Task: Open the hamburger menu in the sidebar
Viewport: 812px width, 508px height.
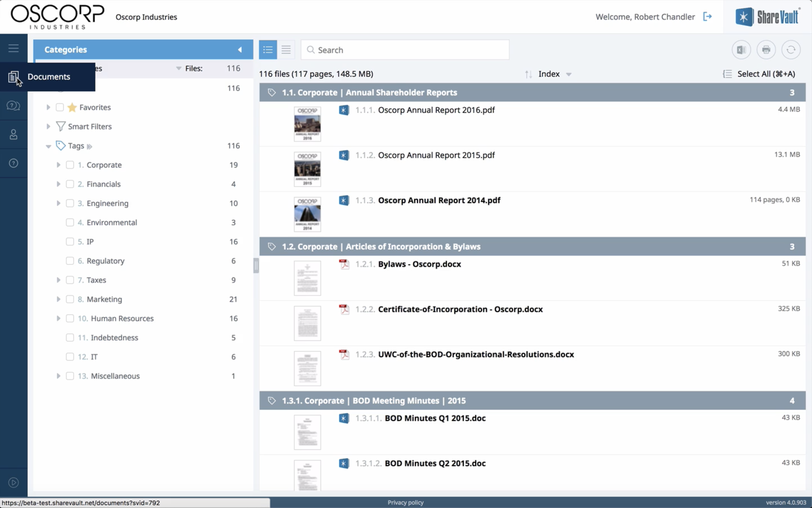Action: tap(14, 48)
